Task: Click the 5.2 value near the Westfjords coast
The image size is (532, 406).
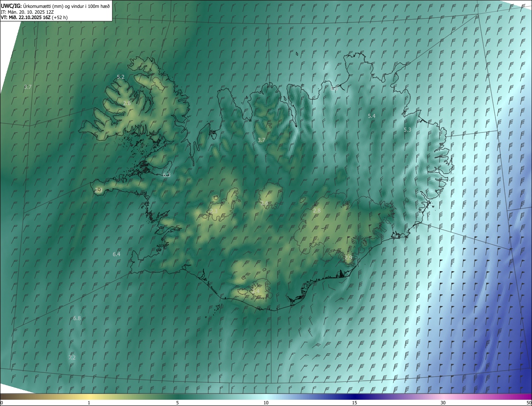Action: 121,77
